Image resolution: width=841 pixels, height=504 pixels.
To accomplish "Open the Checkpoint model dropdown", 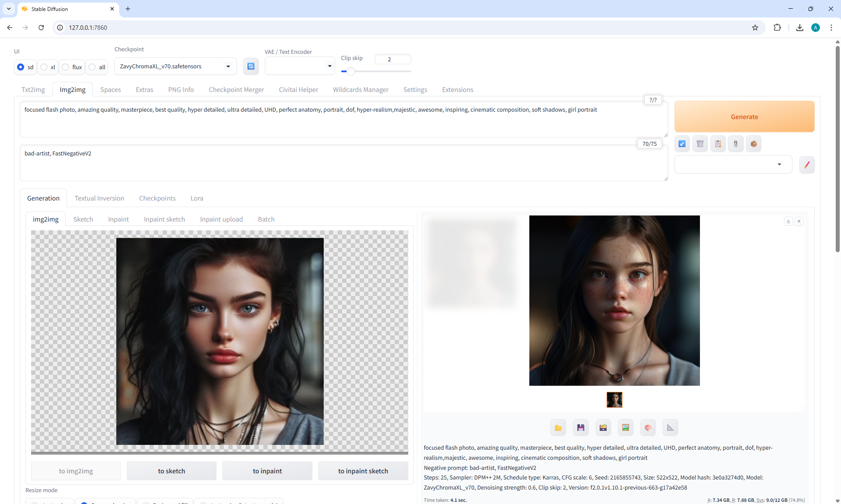I will (x=175, y=66).
